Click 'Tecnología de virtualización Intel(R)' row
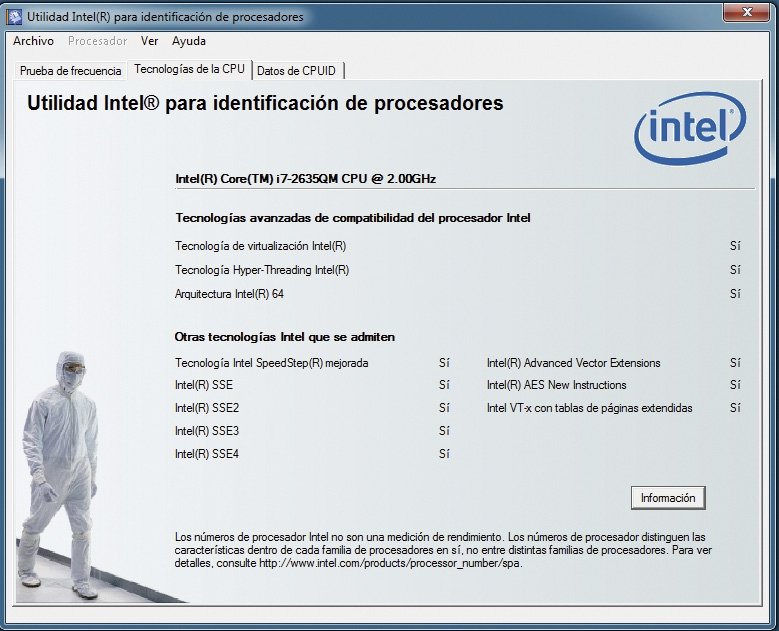This screenshot has height=631, width=779. (x=458, y=246)
